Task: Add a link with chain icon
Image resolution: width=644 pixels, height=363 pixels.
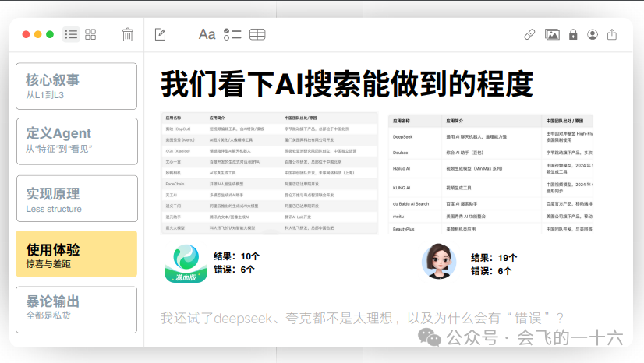Action: point(530,34)
